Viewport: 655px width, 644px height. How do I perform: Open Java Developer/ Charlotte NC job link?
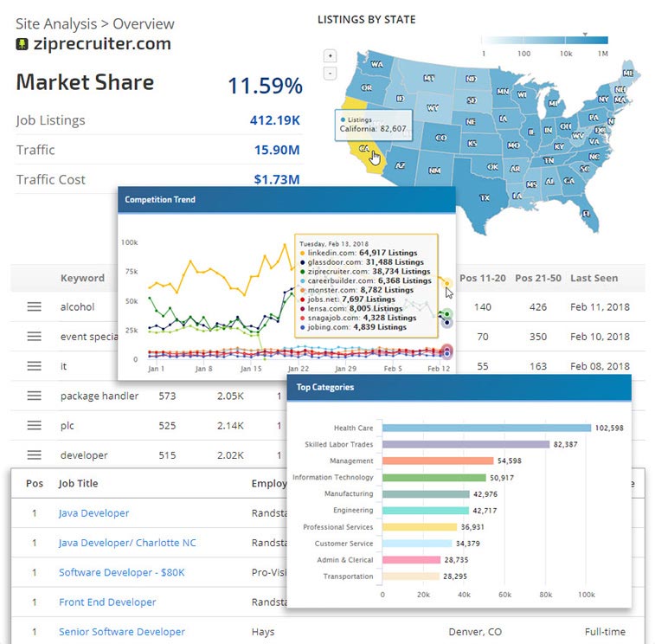(x=127, y=543)
